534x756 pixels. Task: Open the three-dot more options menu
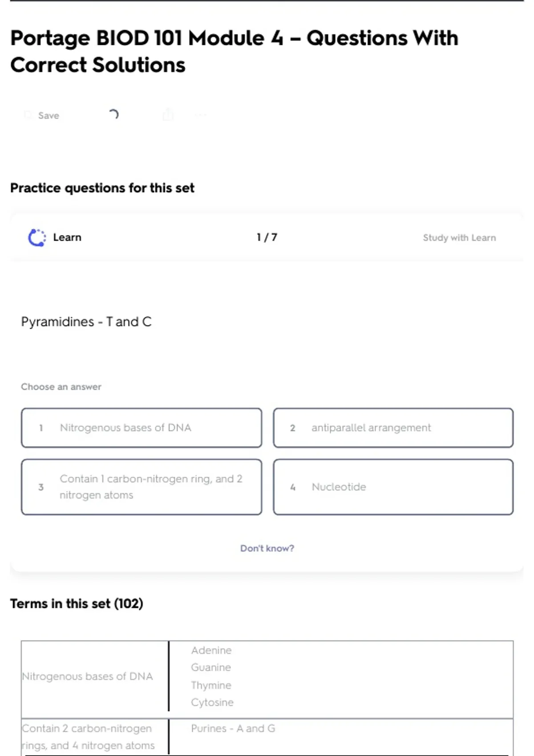tap(201, 115)
